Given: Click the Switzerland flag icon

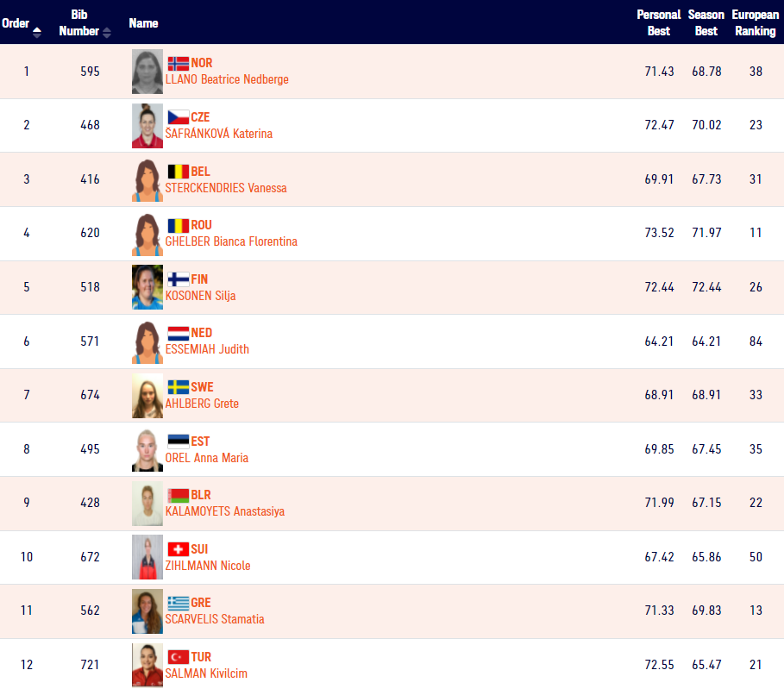Looking at the screenshot, I should coord(178,549).
